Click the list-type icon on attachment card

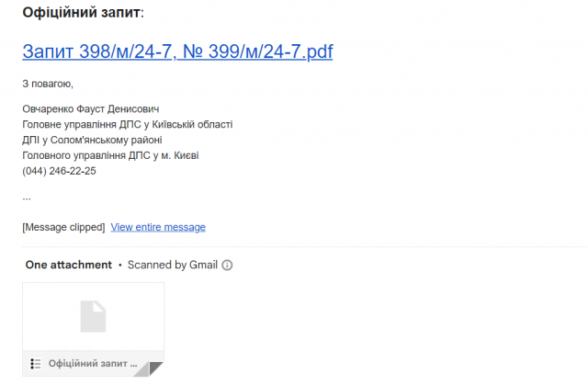pos(35,364)
